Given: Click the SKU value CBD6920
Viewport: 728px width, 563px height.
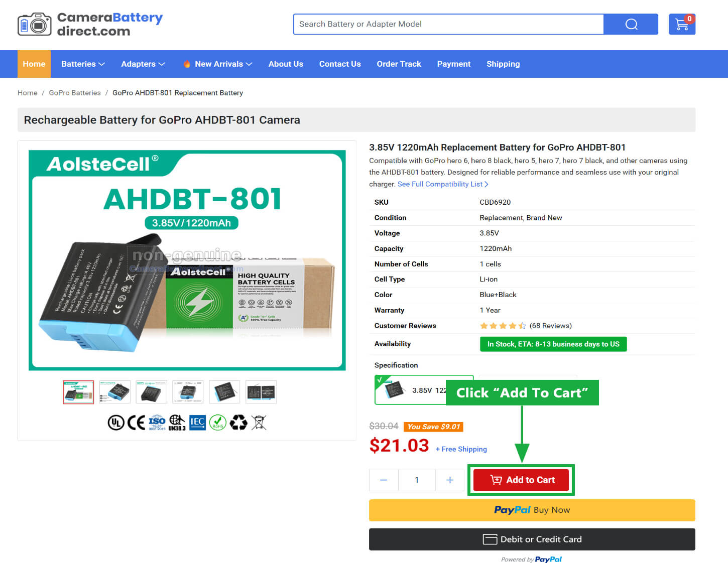Looking at the screenshot, I should [x=495, y=202].
